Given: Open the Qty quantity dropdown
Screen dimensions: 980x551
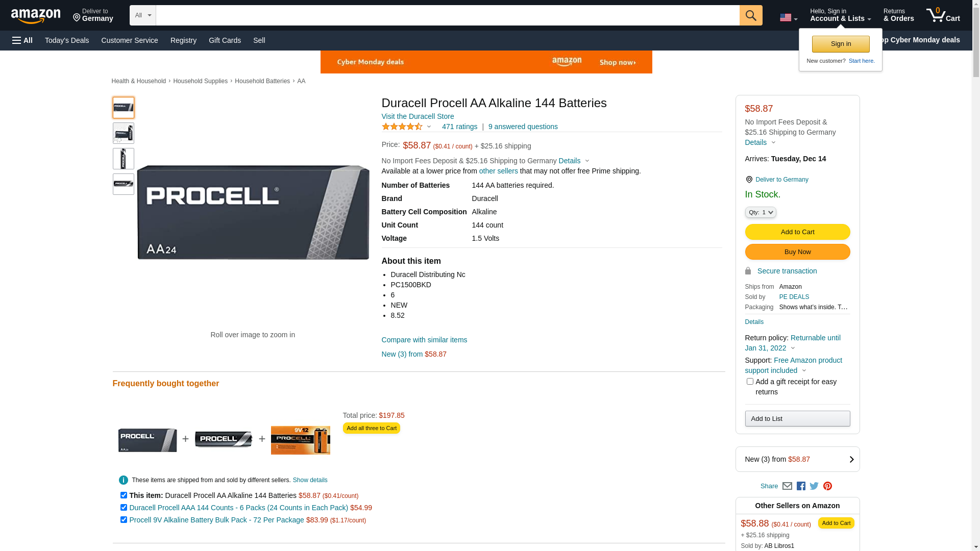Looking at the screenshot, I should 761,212.
